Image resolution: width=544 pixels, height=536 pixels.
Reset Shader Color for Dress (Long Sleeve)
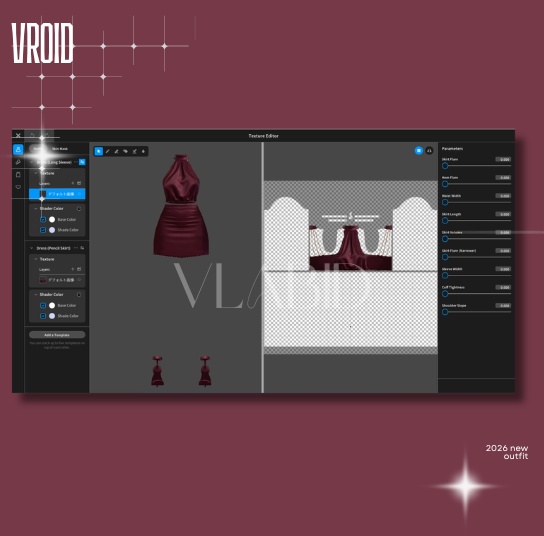tap(79, 209)
